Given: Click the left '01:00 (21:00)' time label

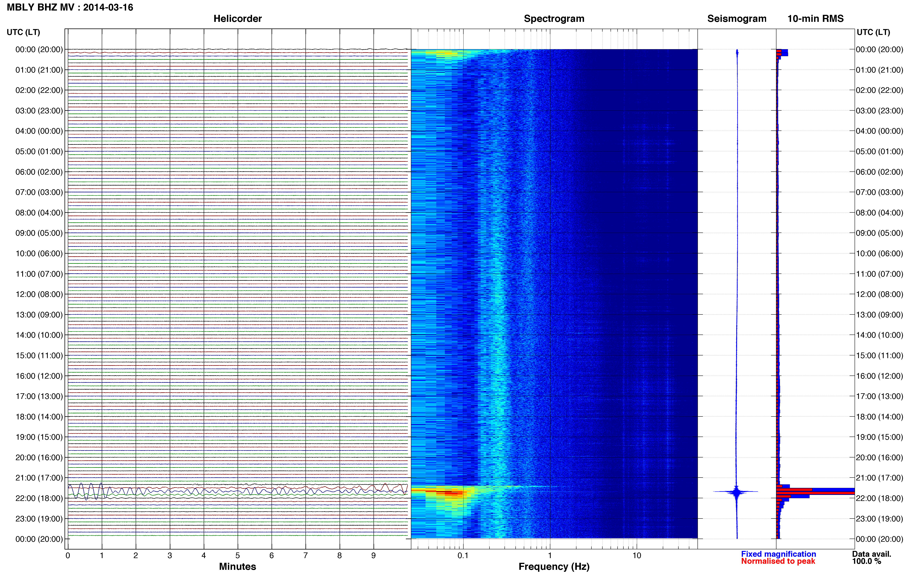Looking at the screenshot, I should point(39,70).
